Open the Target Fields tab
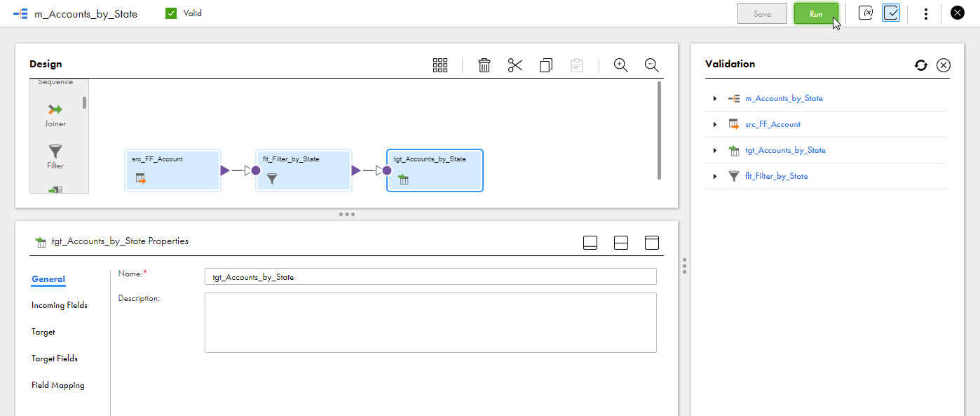Image resolution: width=980 pixels, height=416 pixels. (55, 358)
